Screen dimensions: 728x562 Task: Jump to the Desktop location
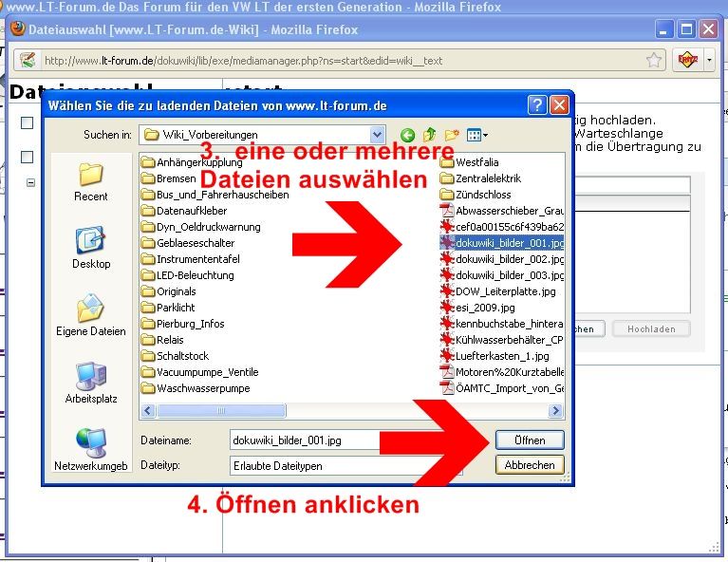point(91,247)
